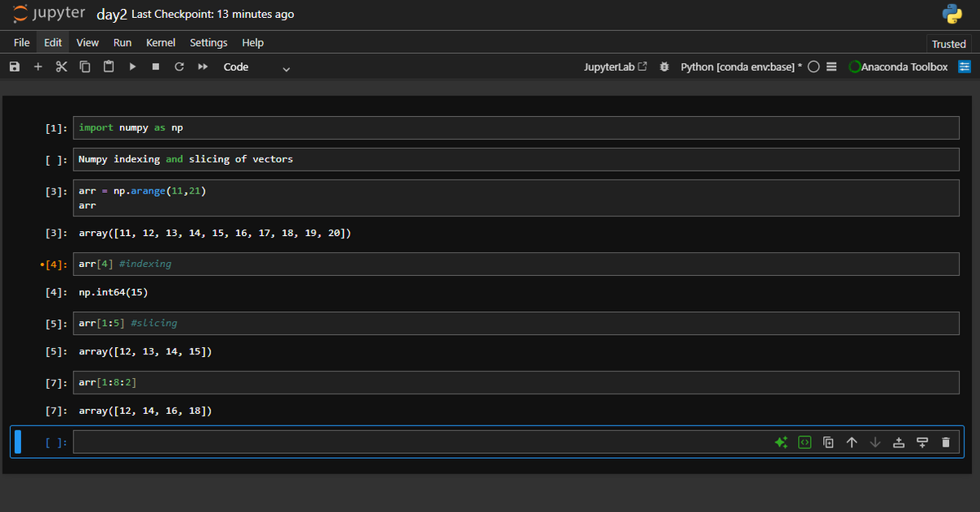Click the Jupyter logo
Viewport: 980px width, 512px height.
50,14
